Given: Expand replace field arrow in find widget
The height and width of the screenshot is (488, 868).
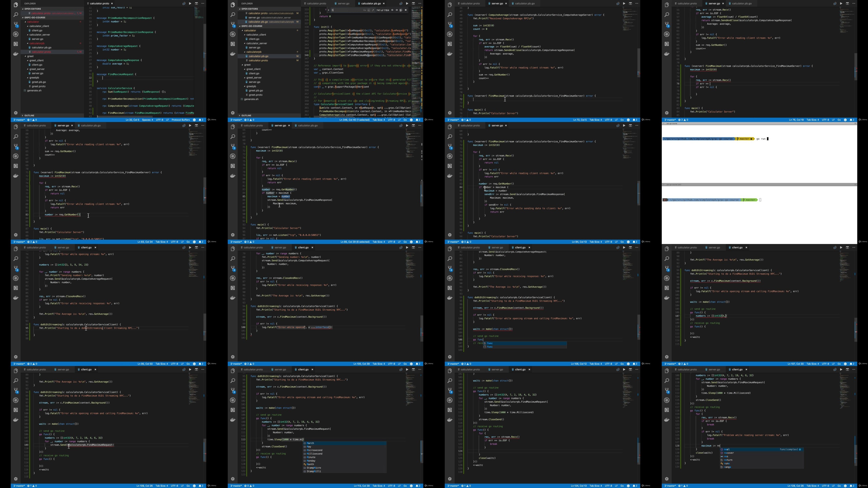Looking at the screenshot, I should coord(328,10).
